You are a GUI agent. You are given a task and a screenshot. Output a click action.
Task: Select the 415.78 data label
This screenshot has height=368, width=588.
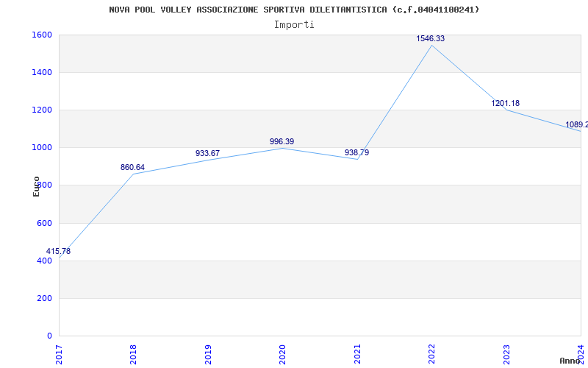(58, 251)
